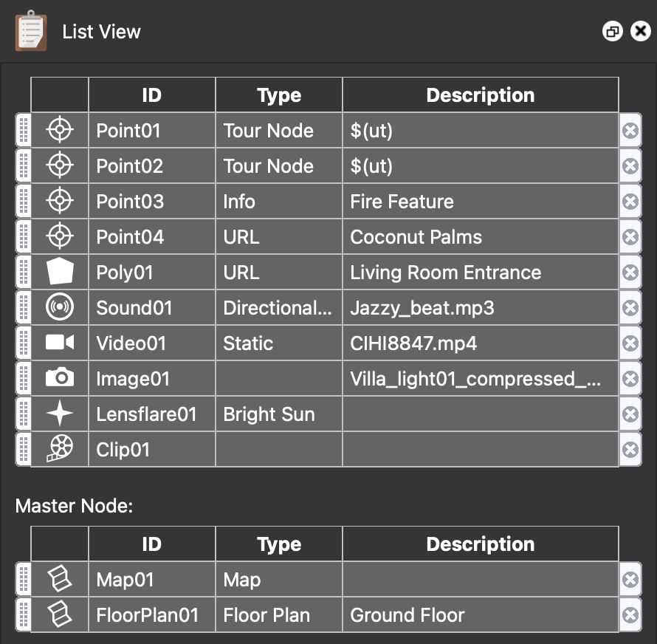Click the Villa_light01_compressed description cell
The height and width of the screenshot is (644, 657).
(x=480, y=378)
